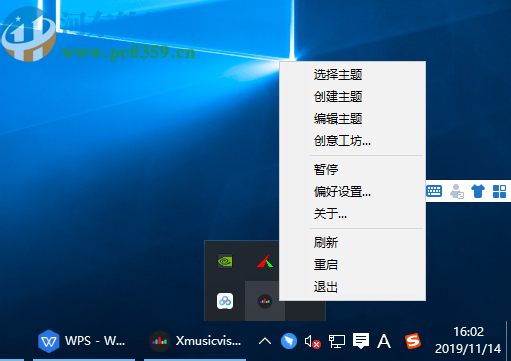Image resolution: width=511 pixels, height=361 pixels.
Task: Click the Baidu Netdisk tray icon
Action: [225, 301]
